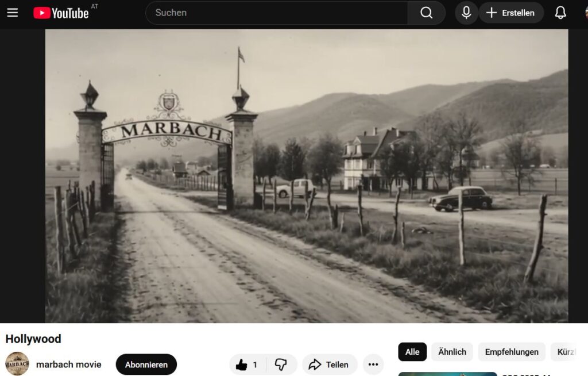This screenshot has width=588, height=376.
Task: Switch to the Ähnlich filter chip
Action: [x=452, y=352]
